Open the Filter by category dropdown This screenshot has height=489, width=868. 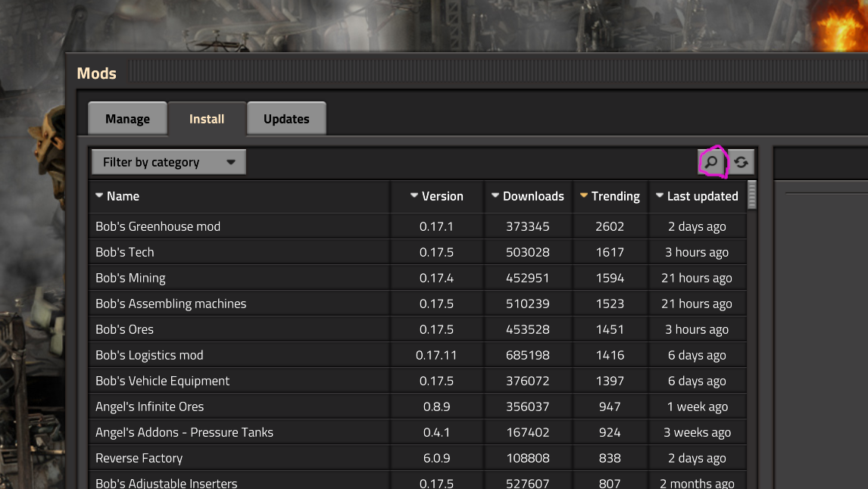(x=168, y=162)
